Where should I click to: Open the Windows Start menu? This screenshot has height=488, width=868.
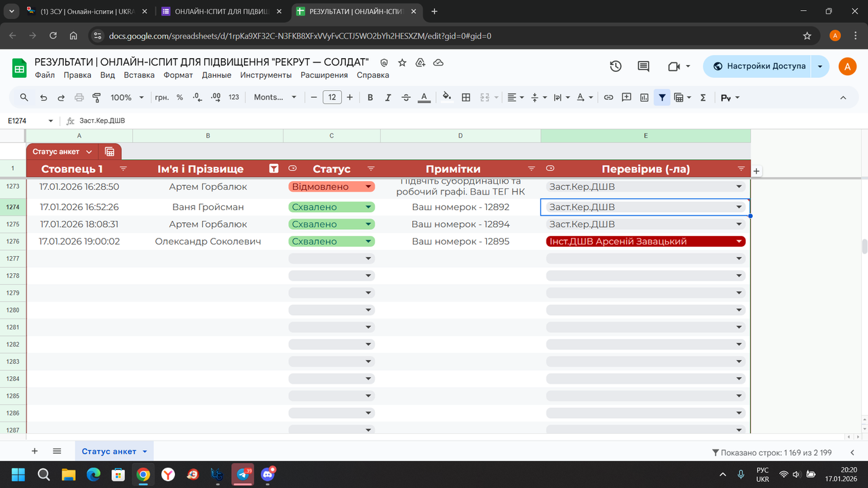pyautogui.click(x=18, y=474)
